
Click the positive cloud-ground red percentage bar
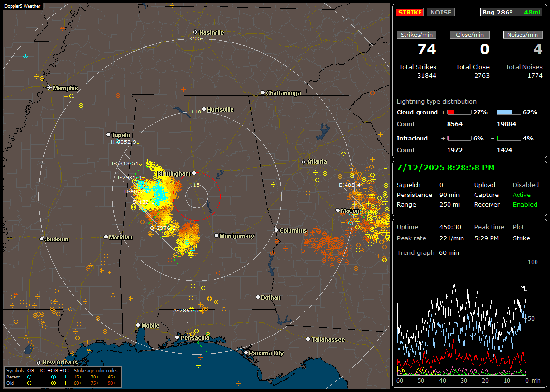point(459,112)
